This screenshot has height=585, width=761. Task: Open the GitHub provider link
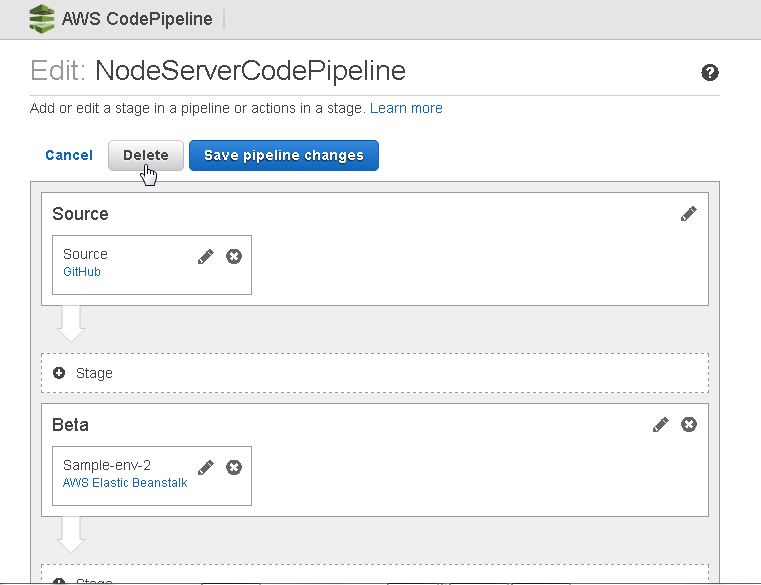point(82,271)
